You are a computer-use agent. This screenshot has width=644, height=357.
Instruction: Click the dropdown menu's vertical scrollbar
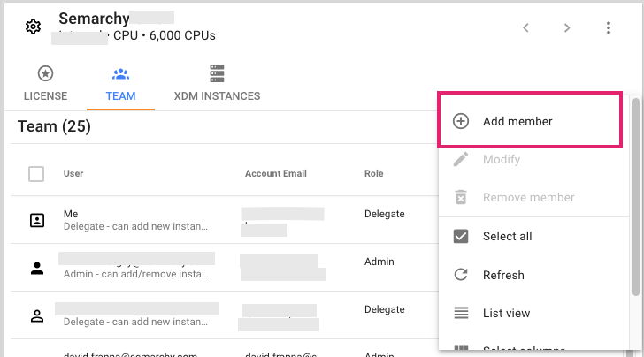point(636,197)
